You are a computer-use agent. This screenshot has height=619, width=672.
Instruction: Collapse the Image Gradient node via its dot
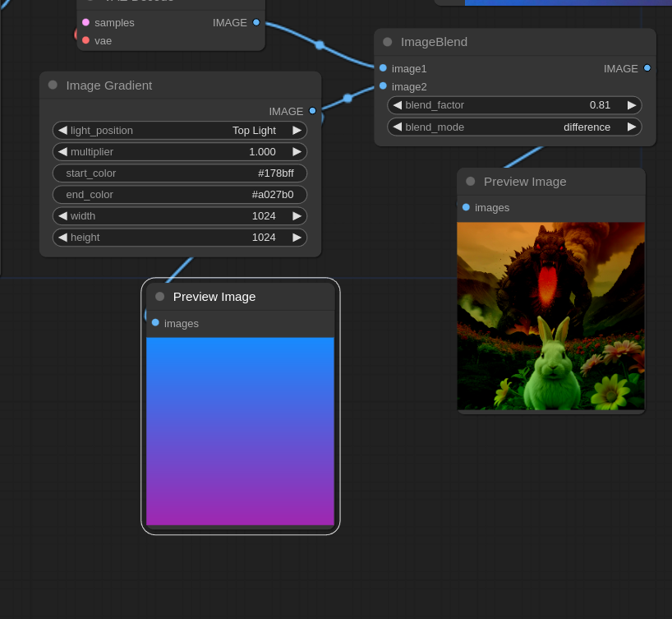[x=53, y=85]
